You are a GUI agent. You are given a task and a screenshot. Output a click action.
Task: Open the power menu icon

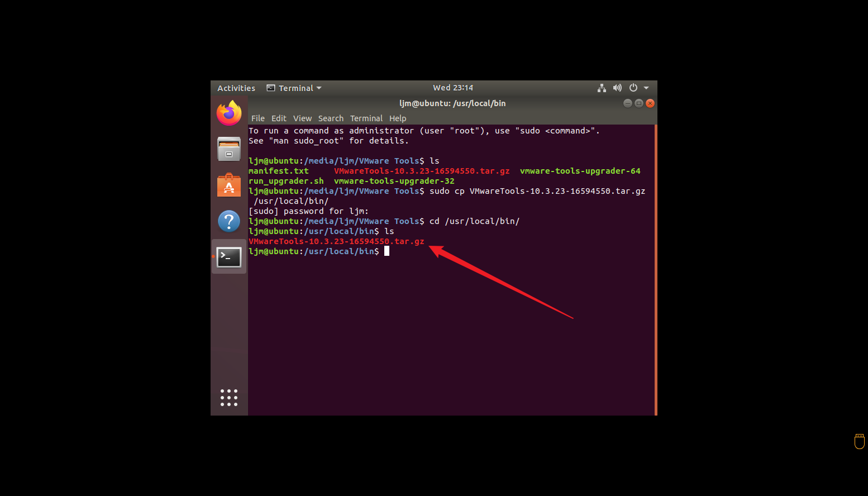pyautogui.click(x=633, y=88)
